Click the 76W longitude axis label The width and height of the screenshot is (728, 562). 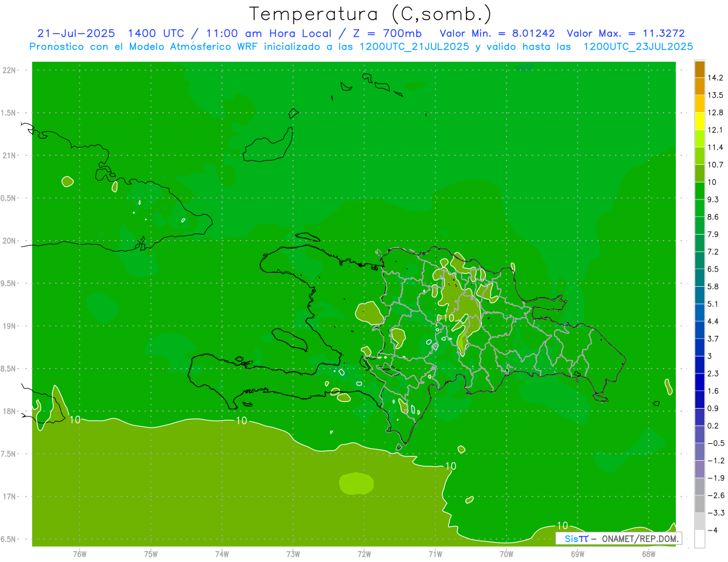(x=79, y=553)
